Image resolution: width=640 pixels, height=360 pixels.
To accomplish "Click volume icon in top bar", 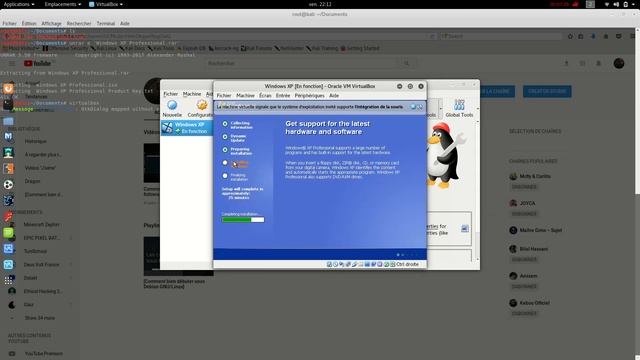I will [x=616, y=4].
